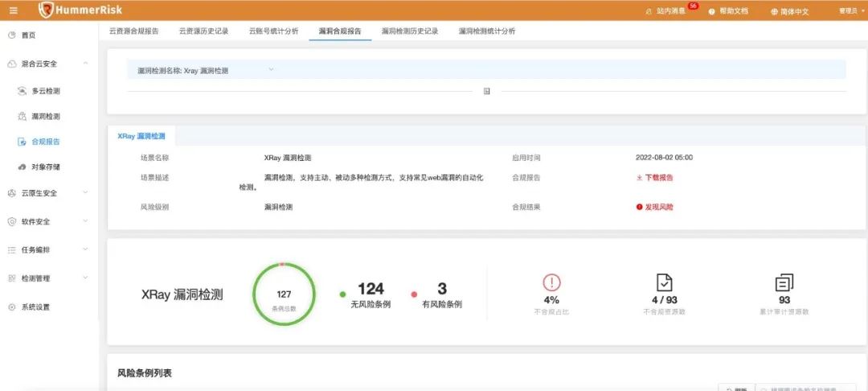Click the filter collapse icon on the divider
The width and height of the screenshot is (868, 391).
(x=486, y=92)
